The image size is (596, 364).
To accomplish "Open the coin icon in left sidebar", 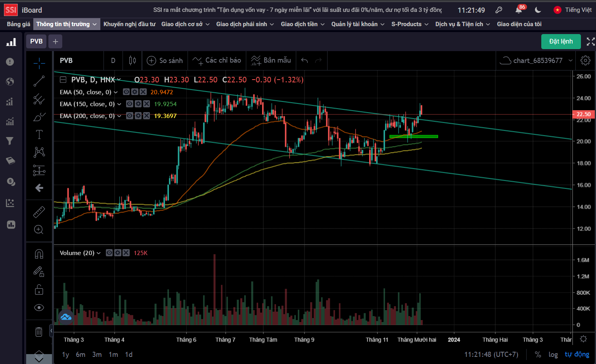I will pos(11,182).
